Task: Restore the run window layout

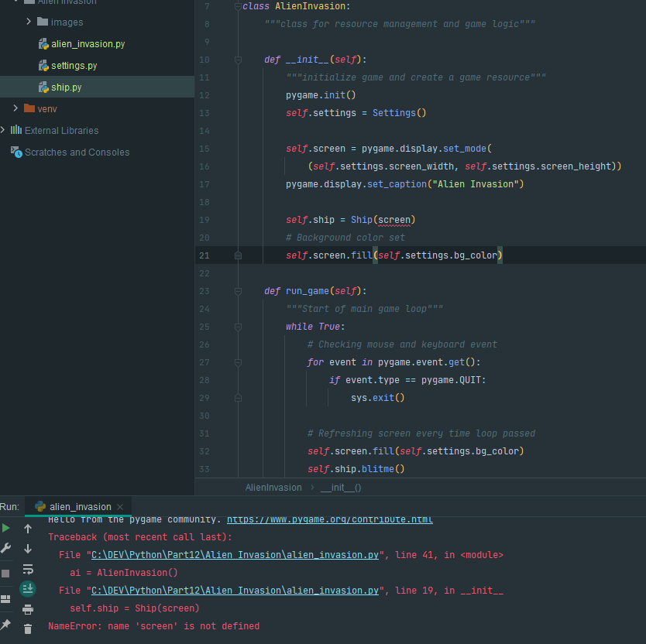Action: pos(5,597)
